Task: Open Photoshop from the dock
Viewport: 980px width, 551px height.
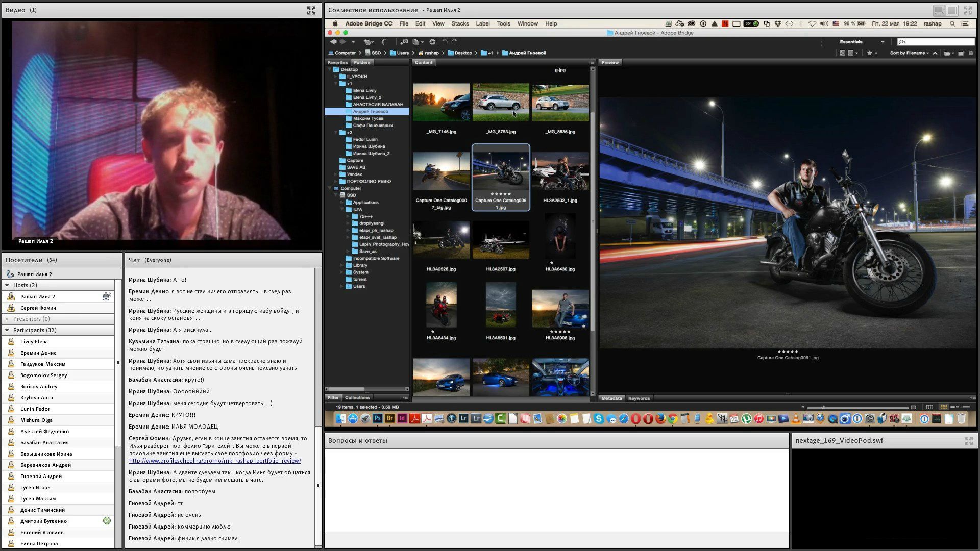Action: pyautogui.click(x=378, y=419)
